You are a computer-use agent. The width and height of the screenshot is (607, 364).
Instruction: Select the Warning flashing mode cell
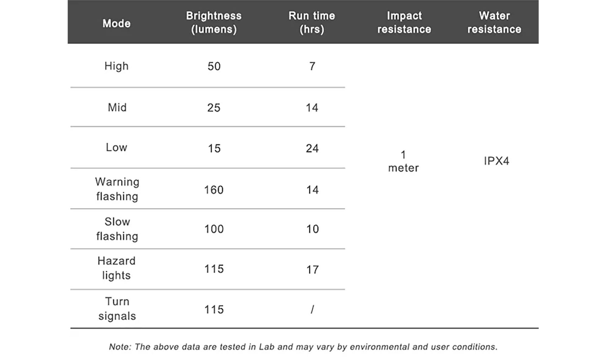117,189
